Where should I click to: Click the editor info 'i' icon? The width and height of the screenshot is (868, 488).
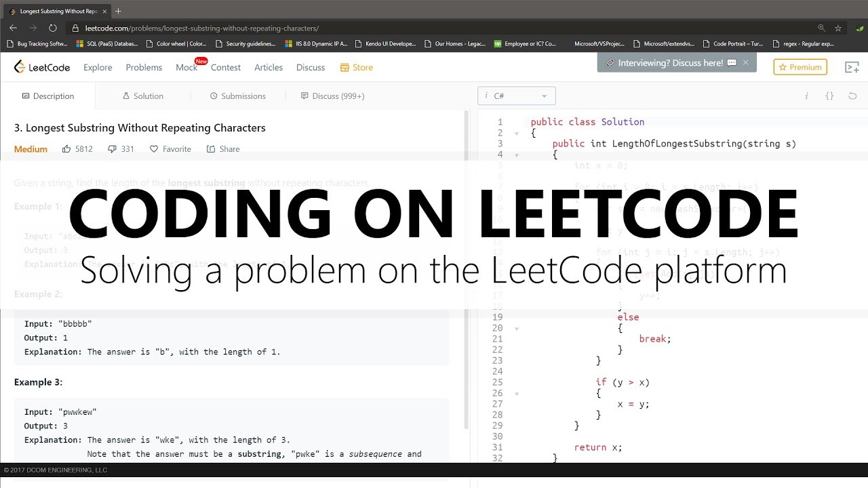click(x=806, y=96)
